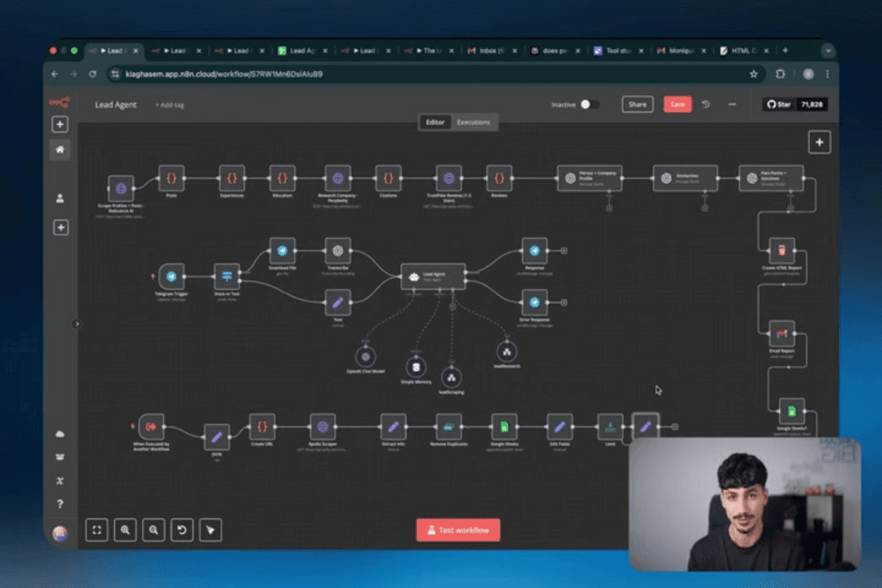Image resolution: width=882 pixels, height=588 pixels.
Task: Zoom to fit the workflow canvas
Action: pos(96,530)
